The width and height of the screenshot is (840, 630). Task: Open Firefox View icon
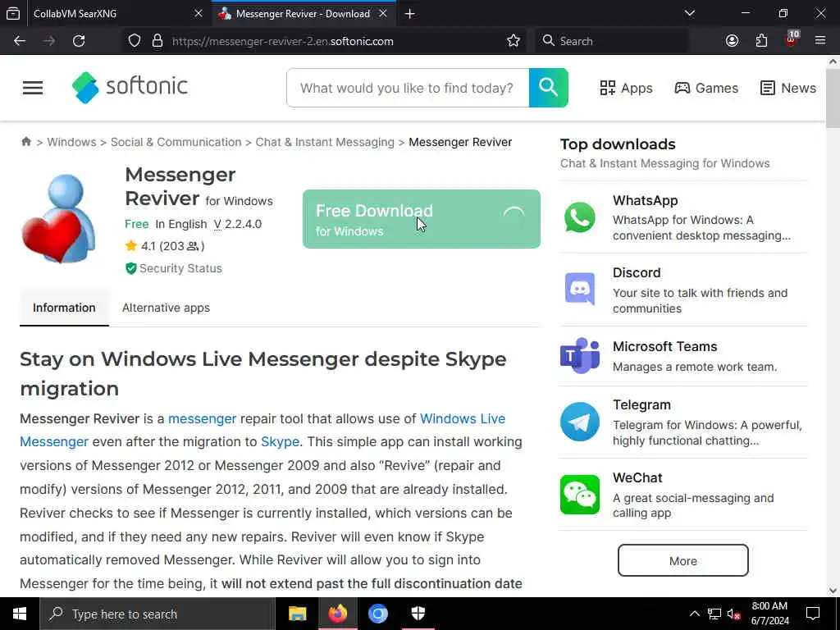point(13,14)
